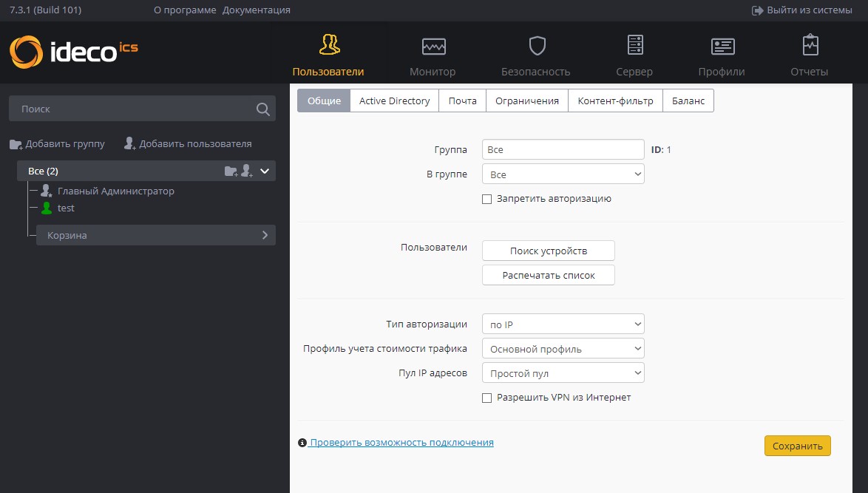This screenshot has height=493, width=868.
Task: Follow the Проверить возможность подключения link
Action: [401, 443]
